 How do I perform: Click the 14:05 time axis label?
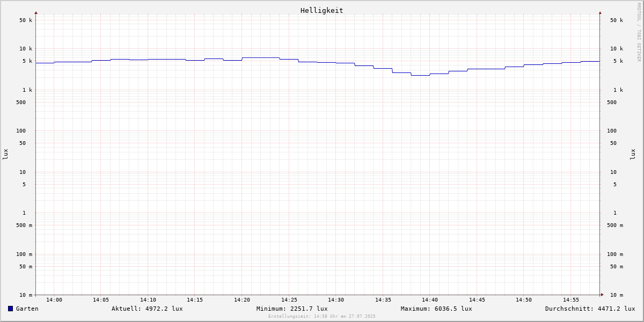101,300
